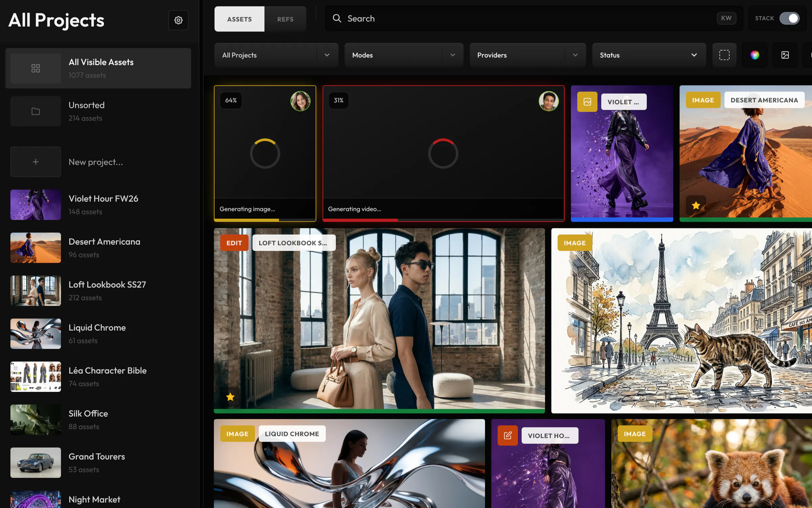Viewport: 812px width, 508px height.
Task: Click the LOFT LOOKBOOK S... project tag
Action: (x=294, y=243)
